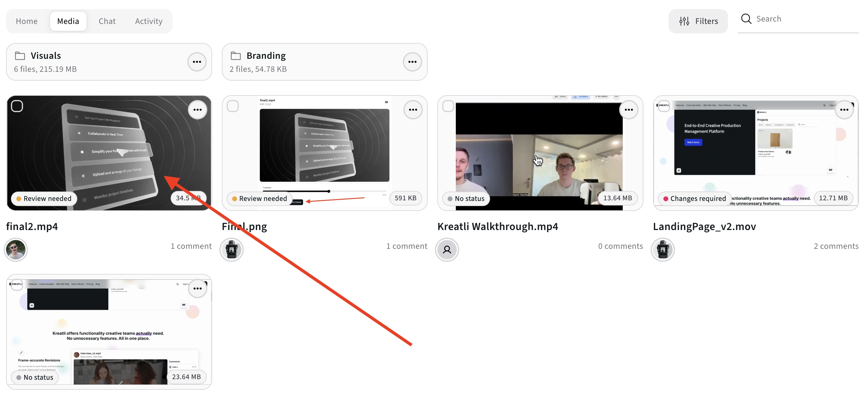
Task: Click the uploader avatar on Kreatli Walkthrough.mp4
Action: tap(447, 250)
